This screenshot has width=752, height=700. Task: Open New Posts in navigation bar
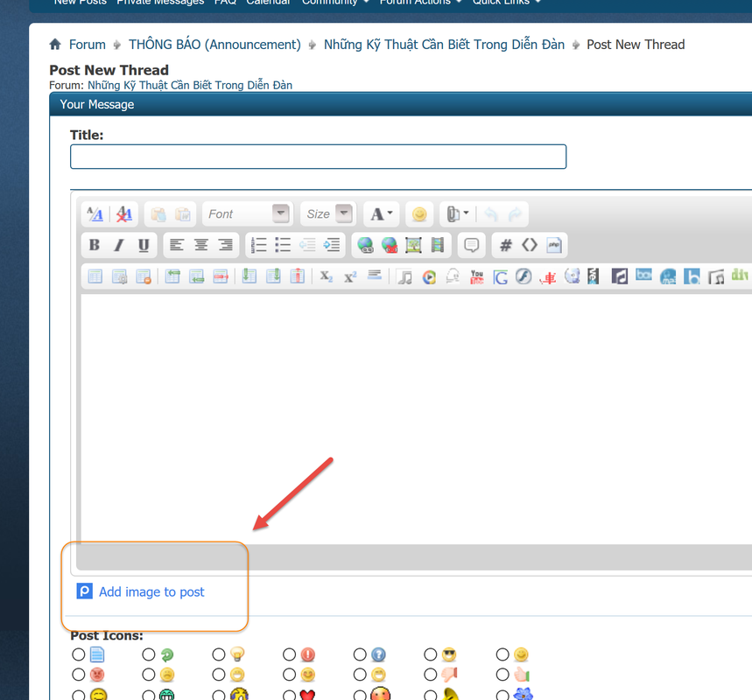pos(80,2)
